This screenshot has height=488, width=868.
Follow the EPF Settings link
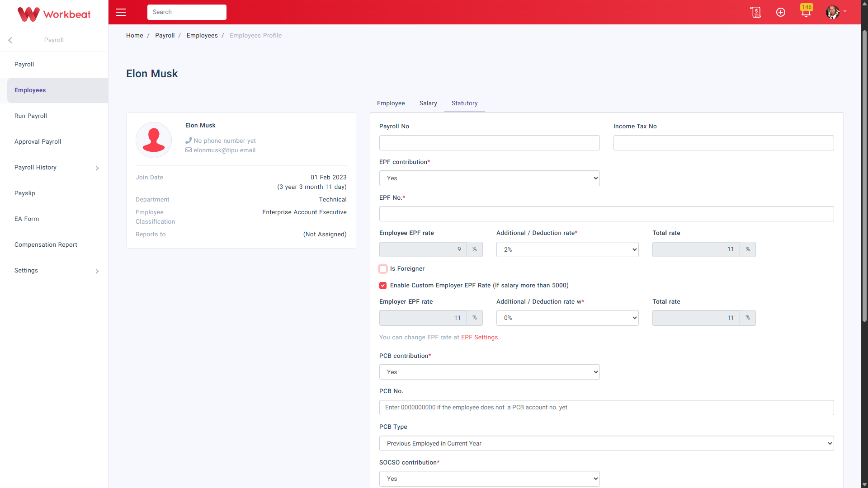click(479, 338)
